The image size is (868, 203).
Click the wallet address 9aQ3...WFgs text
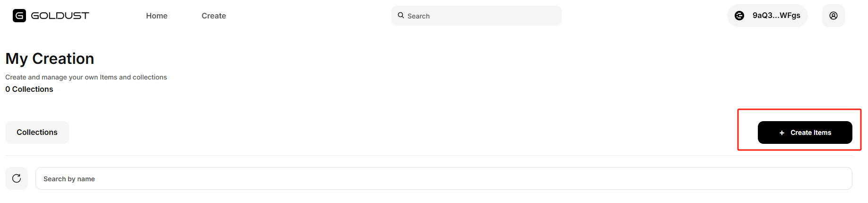[776, 16]
